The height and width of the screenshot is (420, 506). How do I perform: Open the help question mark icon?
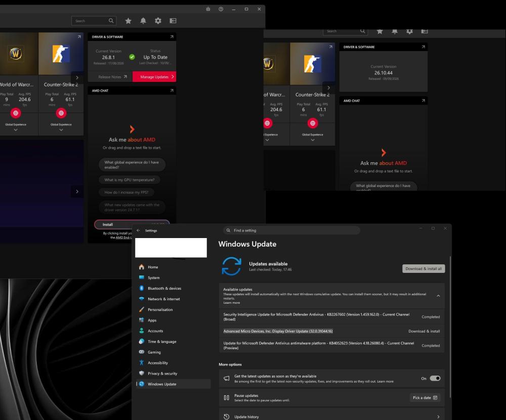coord(221,9)
